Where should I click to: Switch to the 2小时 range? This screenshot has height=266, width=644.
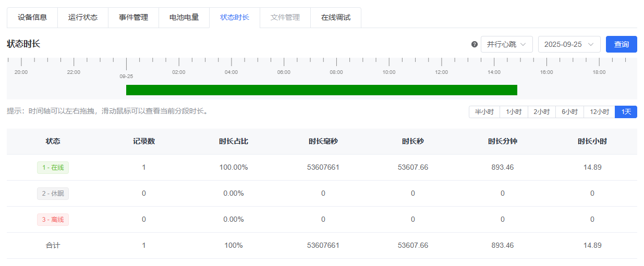click(x=542, y=112)
